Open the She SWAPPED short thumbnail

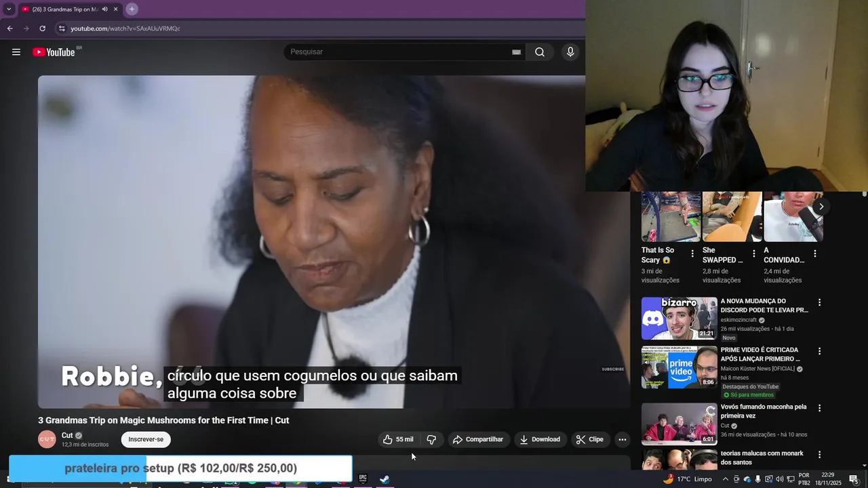[x=732, y=217]
